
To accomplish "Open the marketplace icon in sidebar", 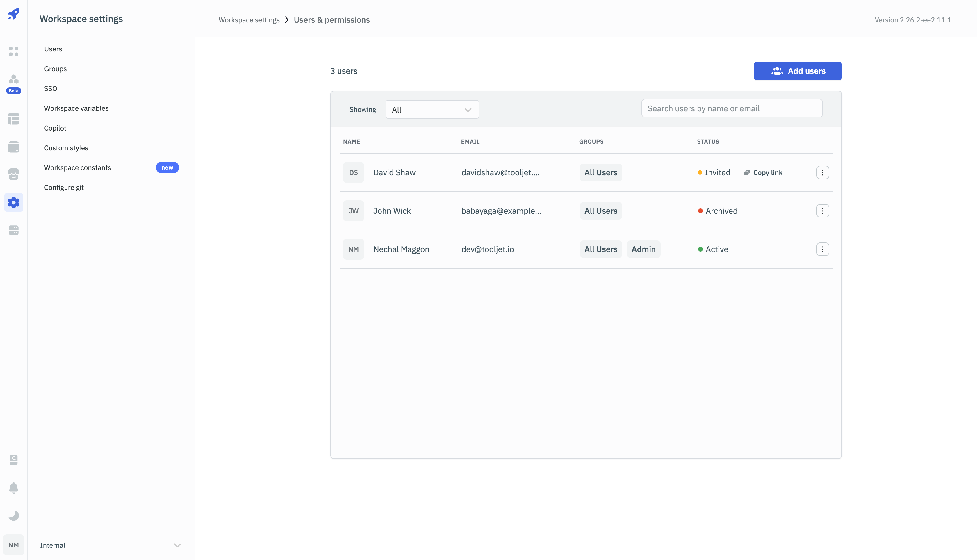I will (x=13, y=174).
